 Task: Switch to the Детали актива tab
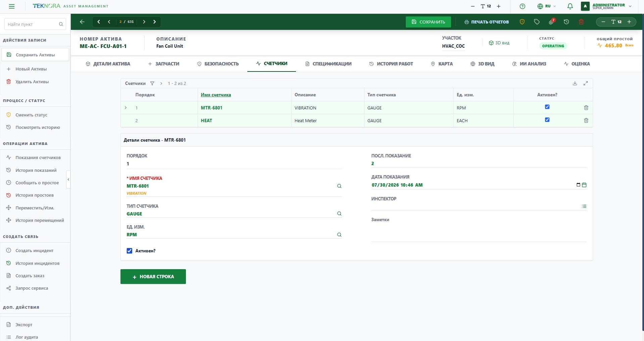point(108,64)
